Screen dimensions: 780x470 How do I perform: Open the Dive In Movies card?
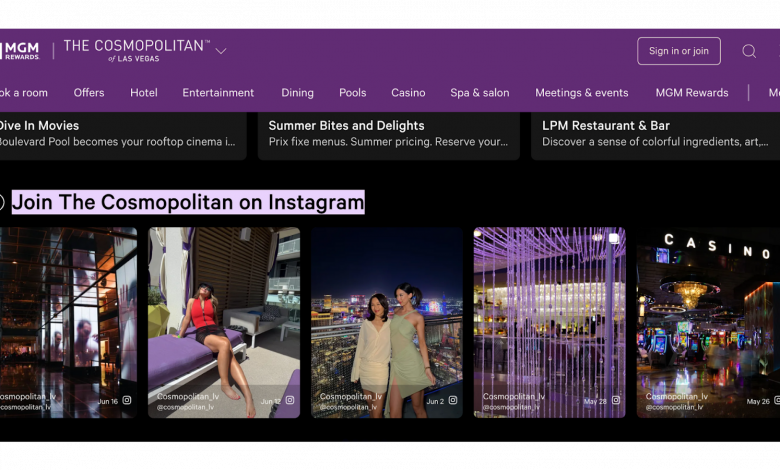pyautogui.click(x=123, y=136)
